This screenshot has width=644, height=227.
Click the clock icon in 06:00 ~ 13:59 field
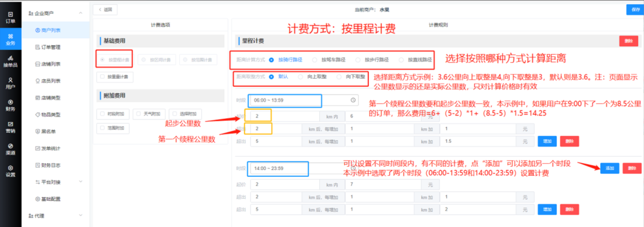point(352,100)
